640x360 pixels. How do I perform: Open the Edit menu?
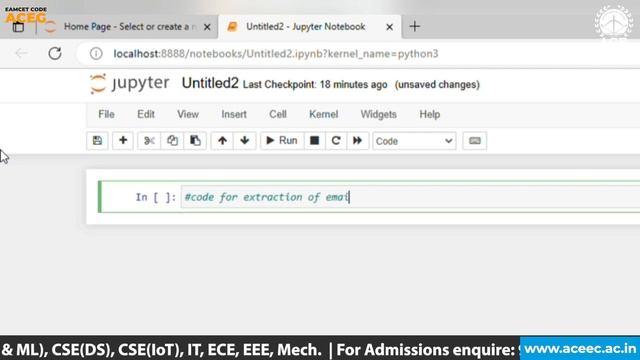146,114
